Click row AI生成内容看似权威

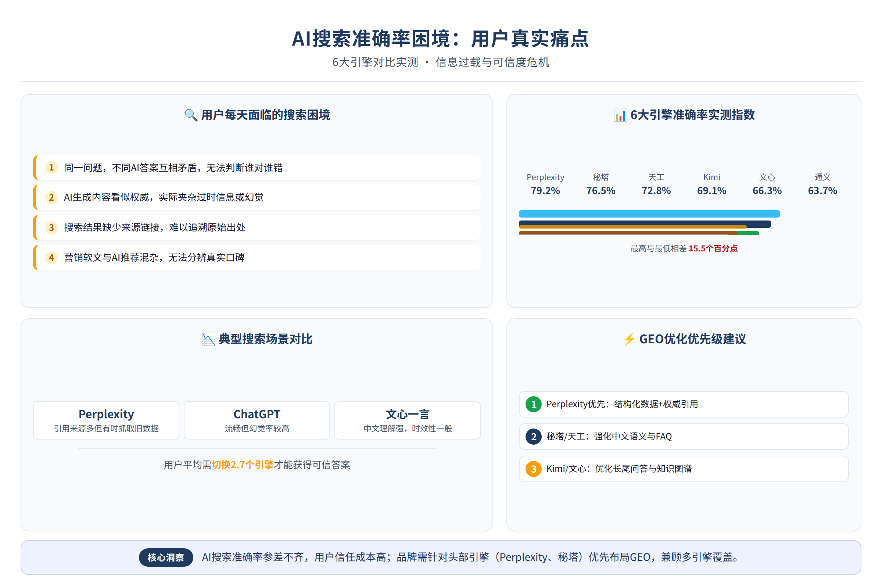pos(257,198)
